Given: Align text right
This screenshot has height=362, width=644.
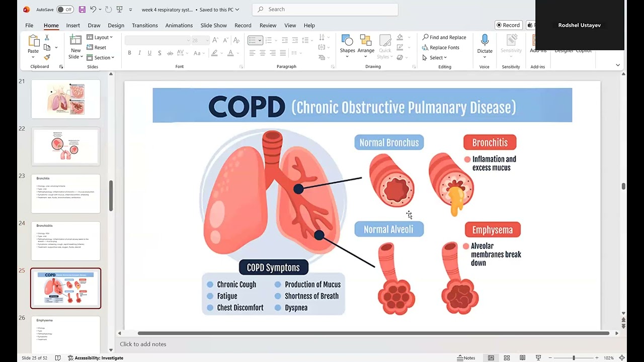Looking at the screenshot, I should click(272, 53).
